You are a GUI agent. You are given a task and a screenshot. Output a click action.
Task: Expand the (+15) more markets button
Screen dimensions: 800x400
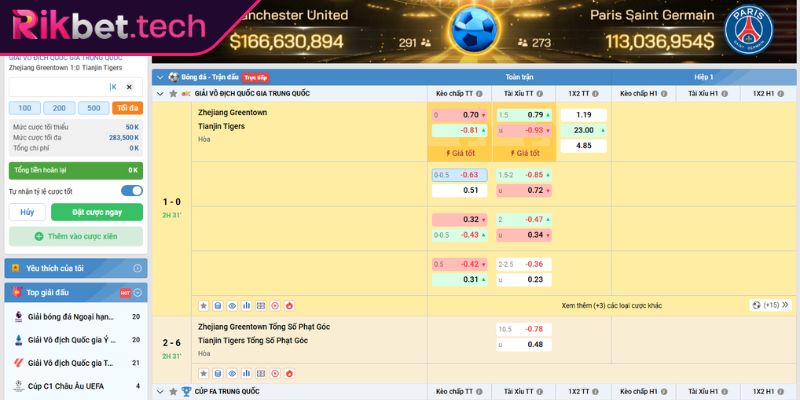click(x=770, y=305)
